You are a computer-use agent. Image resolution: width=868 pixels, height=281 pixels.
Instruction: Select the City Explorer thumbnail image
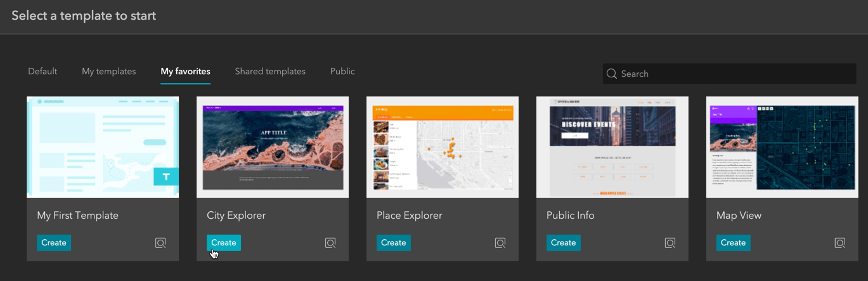[273, 147]
